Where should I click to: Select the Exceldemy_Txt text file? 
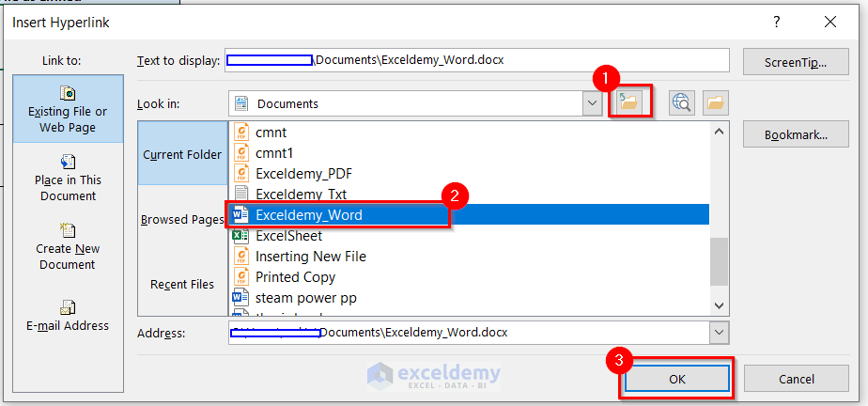tap(470, 194)
